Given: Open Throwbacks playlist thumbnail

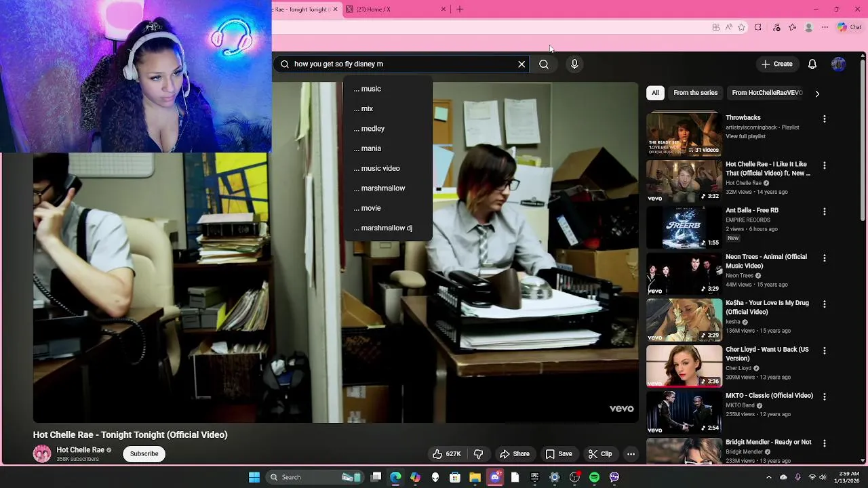Looking at the screenshot, I should tap(684, 134).
